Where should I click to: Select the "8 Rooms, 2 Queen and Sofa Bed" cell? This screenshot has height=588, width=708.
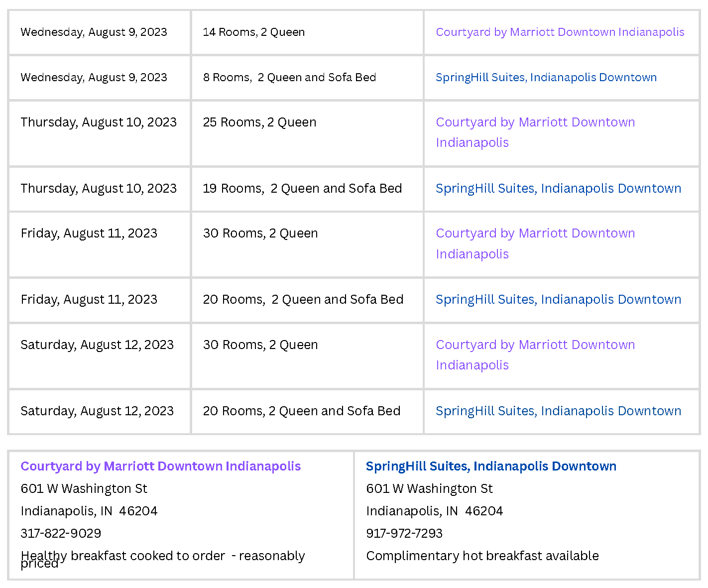[x=289, y=78]
